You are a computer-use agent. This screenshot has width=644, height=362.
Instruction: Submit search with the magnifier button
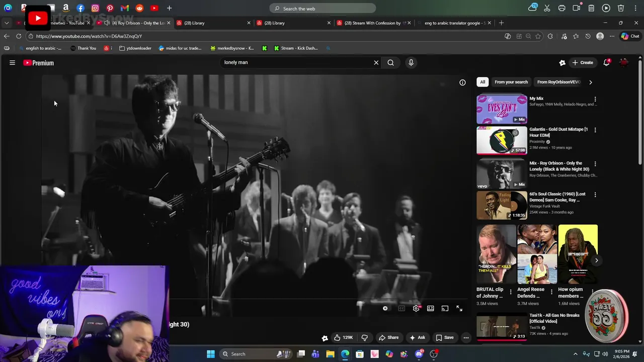390,62
